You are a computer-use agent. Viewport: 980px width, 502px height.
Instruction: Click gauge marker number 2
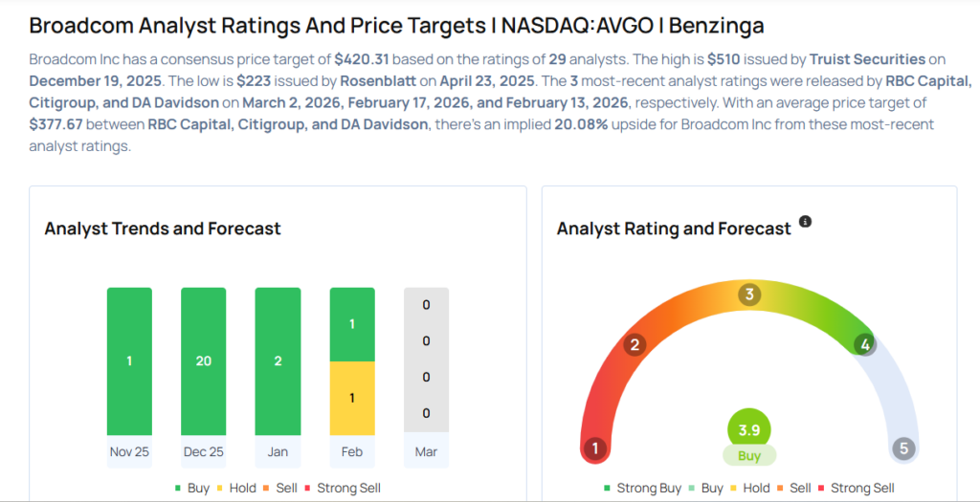pos(633,345)
